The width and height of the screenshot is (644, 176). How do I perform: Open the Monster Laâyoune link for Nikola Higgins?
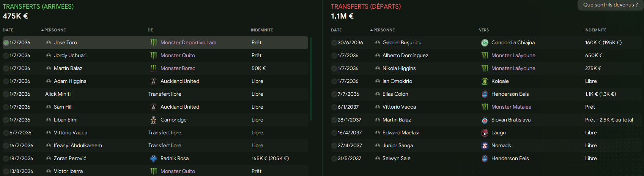click(513, 69)
